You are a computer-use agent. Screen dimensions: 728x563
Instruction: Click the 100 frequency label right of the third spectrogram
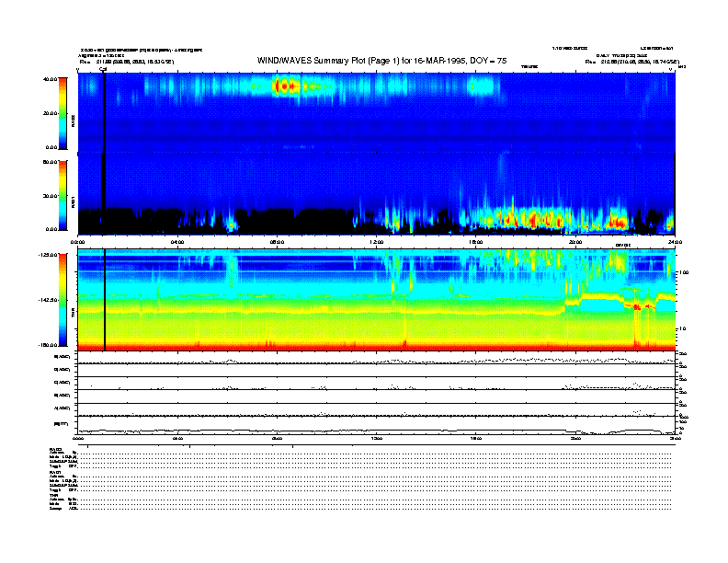pos(683,272)
